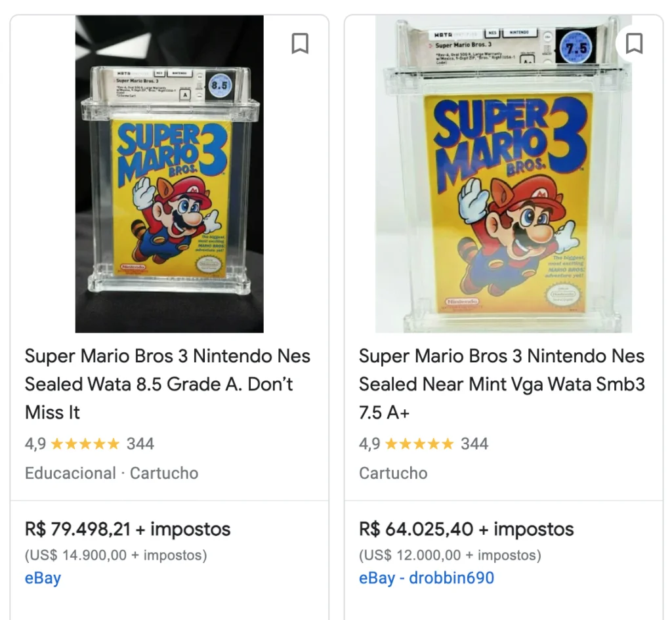Visit the 'eBay - drobbin690' seller link
This screenshot has width=672, height=620.
point(426,578)
